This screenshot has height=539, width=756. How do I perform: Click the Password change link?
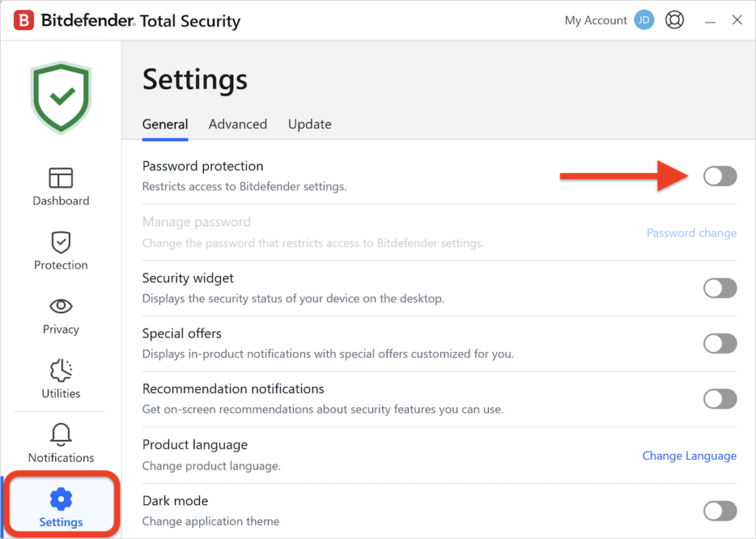[x=691, y=233]
